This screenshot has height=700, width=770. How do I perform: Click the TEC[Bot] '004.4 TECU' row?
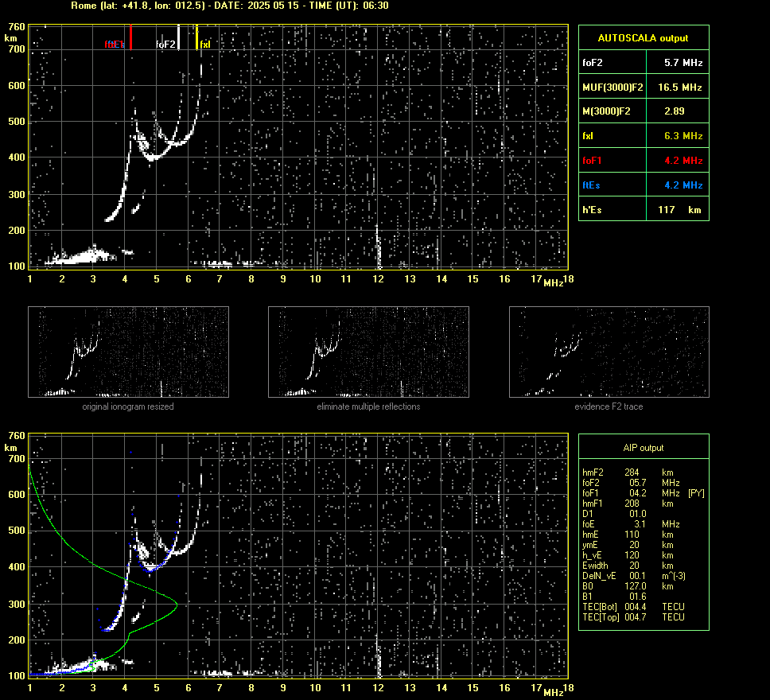click(x=633, y=606)
